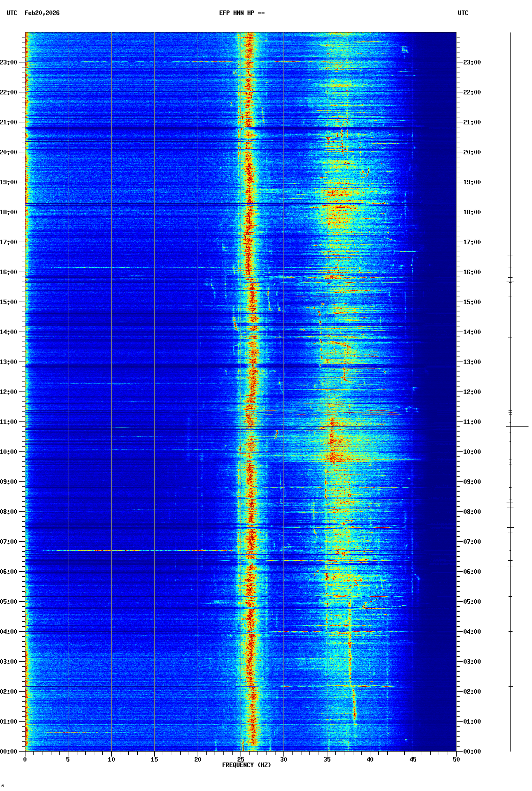Click the Feb20,2026 date label
Viewport: 532px width, 791px height.
pyautogui.click(x=42, y=13)
